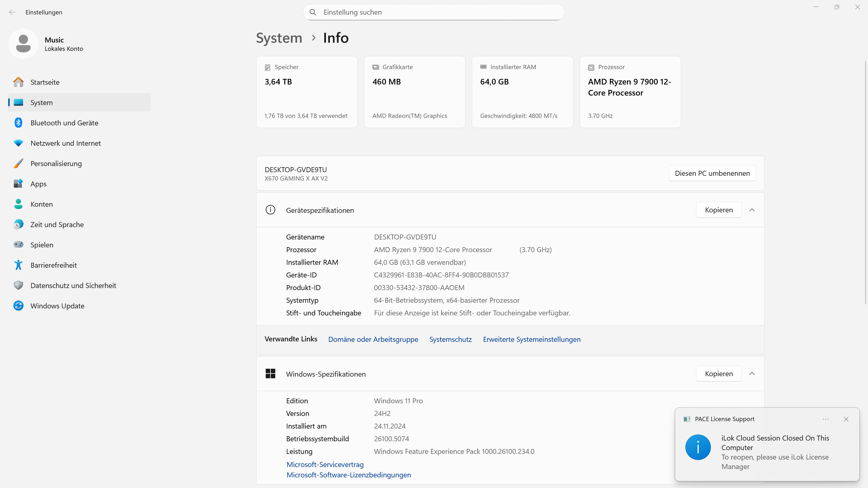Click the Einstellung suchen search field
Viewport: 868px width, 488px height.
click(x=434, y=12)
